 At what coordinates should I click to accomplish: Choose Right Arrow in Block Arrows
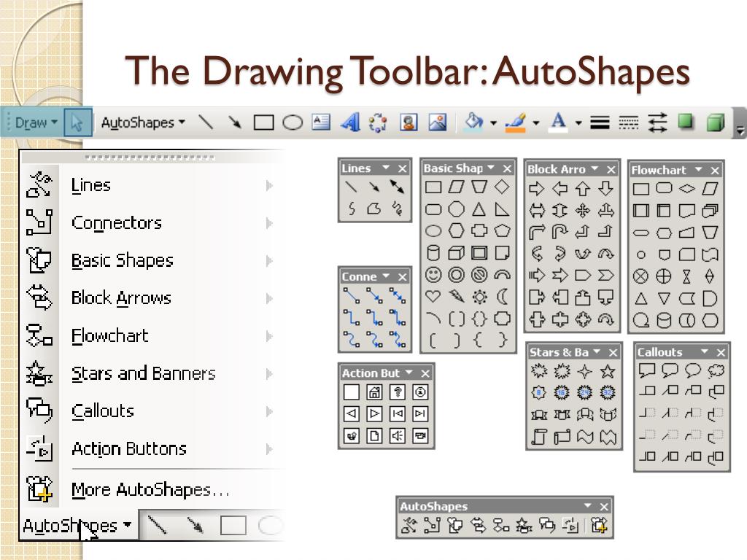pos(537,189)
